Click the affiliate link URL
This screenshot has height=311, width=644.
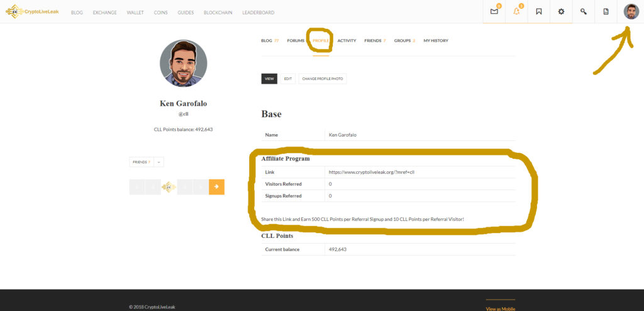pos(372,172)
